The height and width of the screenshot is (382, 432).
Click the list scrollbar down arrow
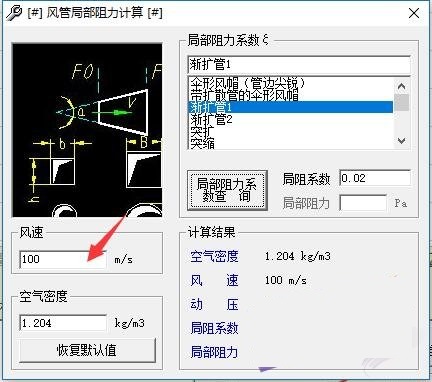pyautogui.click(x=402, y=140)
